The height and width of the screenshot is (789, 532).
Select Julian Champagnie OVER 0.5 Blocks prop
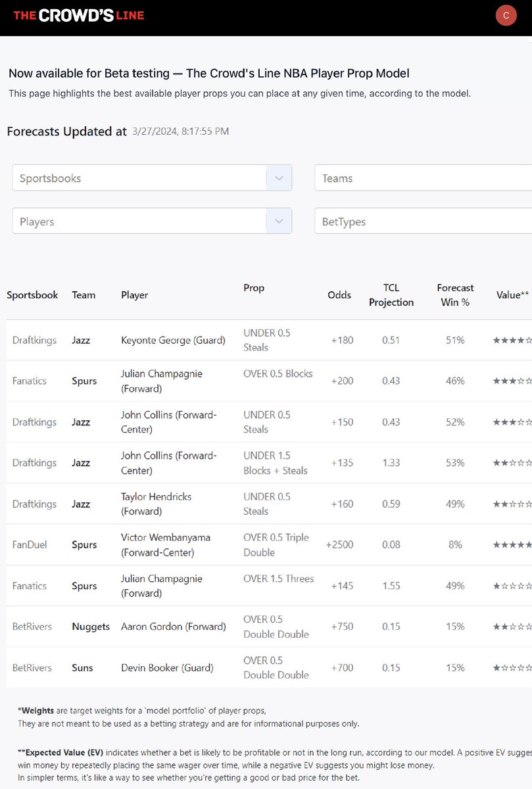tap(278, 373)
